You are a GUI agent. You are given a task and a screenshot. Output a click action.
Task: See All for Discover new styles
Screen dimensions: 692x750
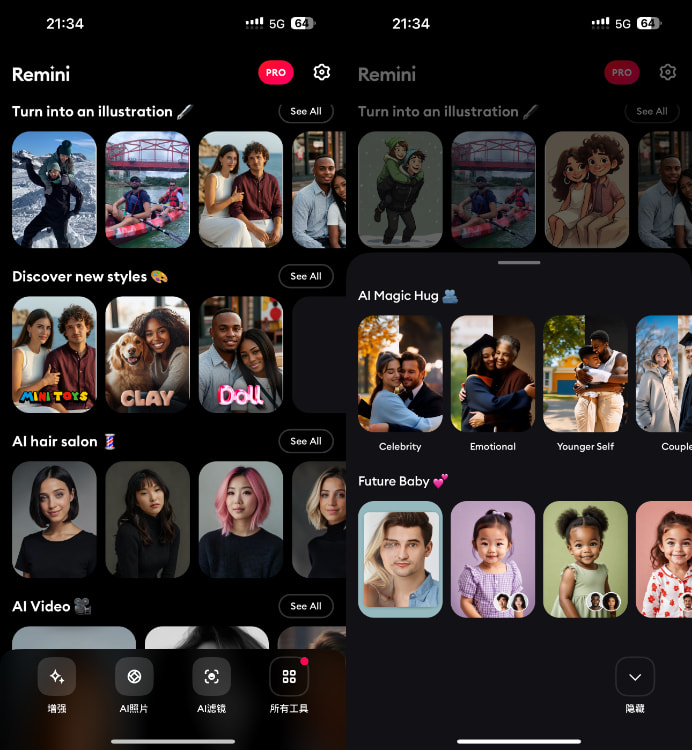(x=306, y=276)
